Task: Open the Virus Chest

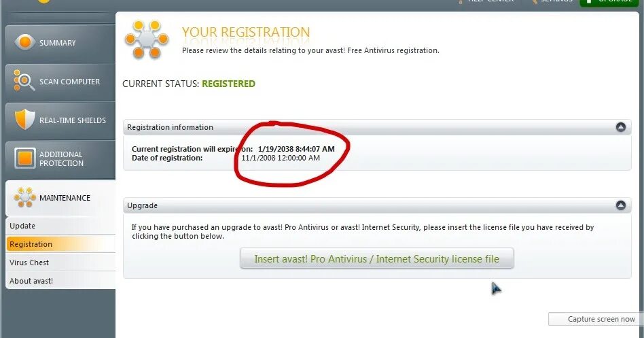Action: pos(29,263)
